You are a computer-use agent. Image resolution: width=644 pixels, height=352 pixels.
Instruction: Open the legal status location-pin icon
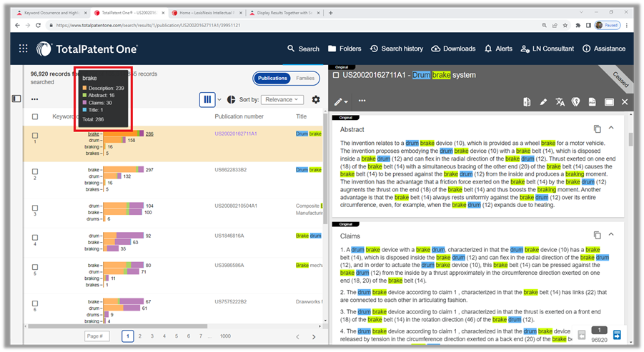[x=576, y=101]
